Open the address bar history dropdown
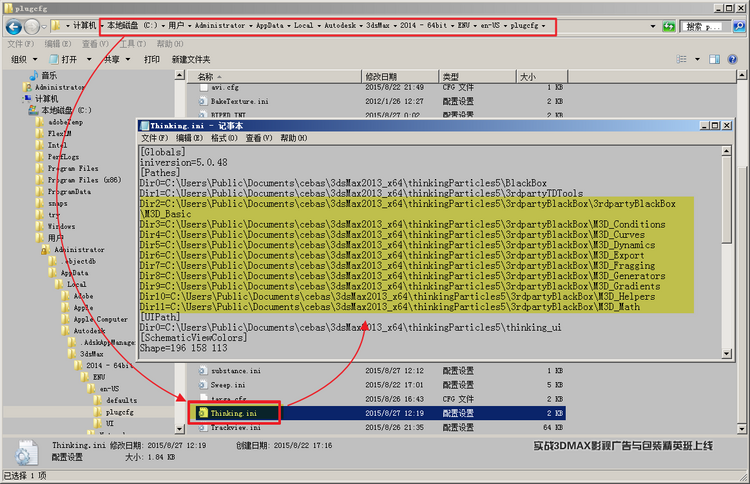The image size is (750, 484). [653, 26]
